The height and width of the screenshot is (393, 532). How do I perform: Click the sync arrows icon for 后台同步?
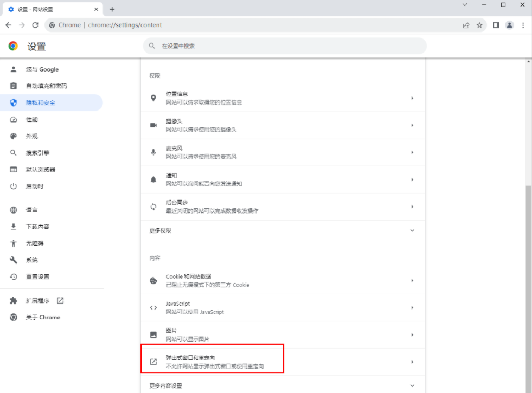coord(153,206)
